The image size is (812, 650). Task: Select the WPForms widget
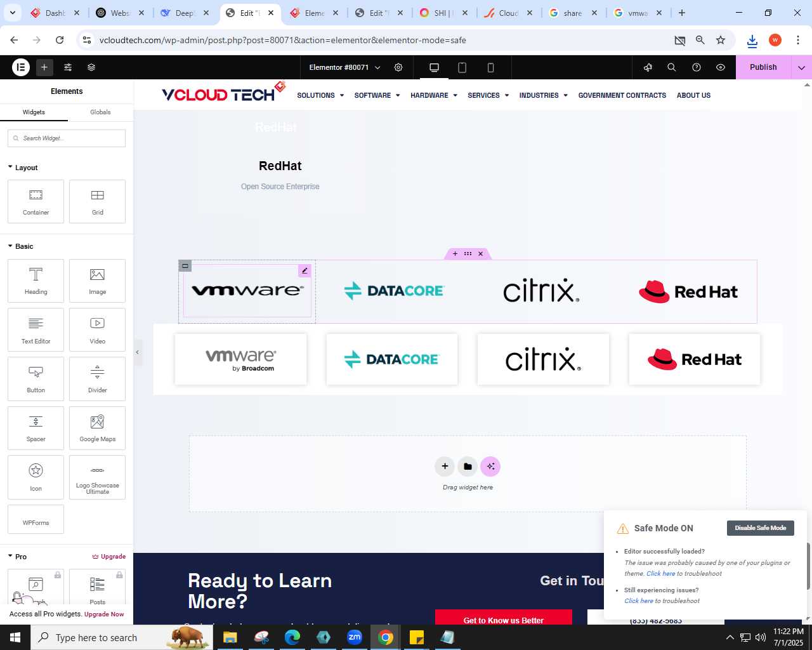(x=36, y=519)
